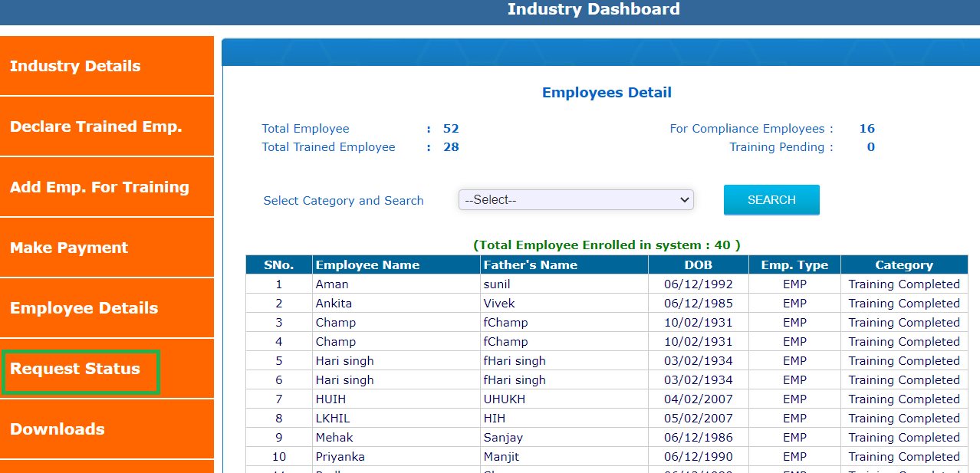Click employee name Priyanka in table

(x=340, y=457)
